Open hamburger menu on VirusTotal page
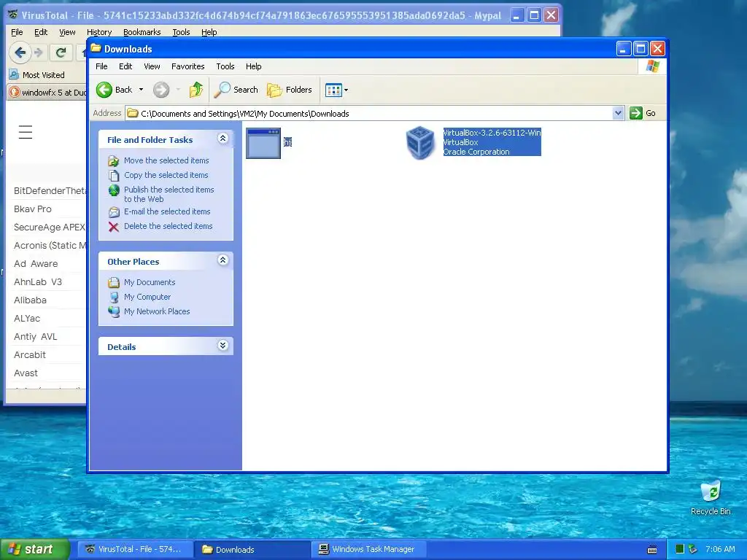747x560 pixels. click(26, 132)
